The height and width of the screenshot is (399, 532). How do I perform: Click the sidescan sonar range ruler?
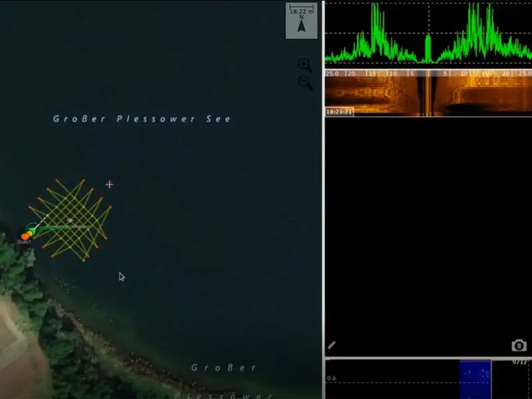428,73
